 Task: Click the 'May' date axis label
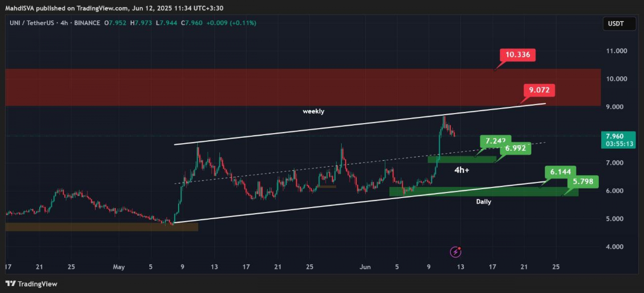coord(119,267)
